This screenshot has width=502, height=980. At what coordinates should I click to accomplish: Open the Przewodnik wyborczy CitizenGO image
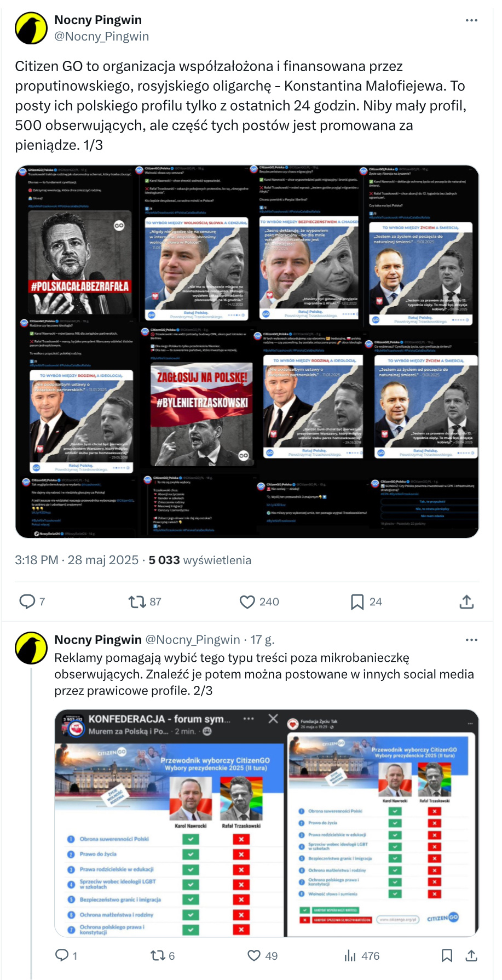point(267,823)
